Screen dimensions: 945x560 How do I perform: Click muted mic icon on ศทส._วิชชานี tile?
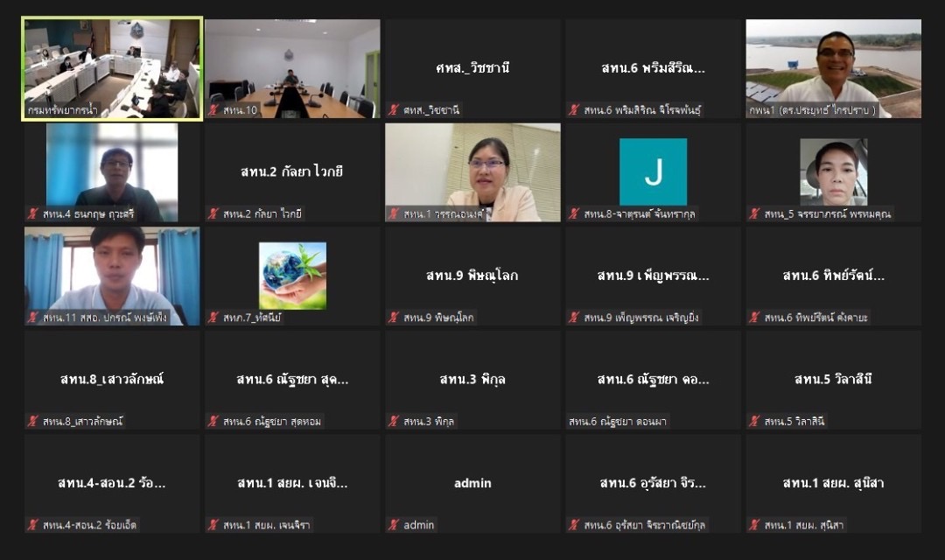[394, 110]
